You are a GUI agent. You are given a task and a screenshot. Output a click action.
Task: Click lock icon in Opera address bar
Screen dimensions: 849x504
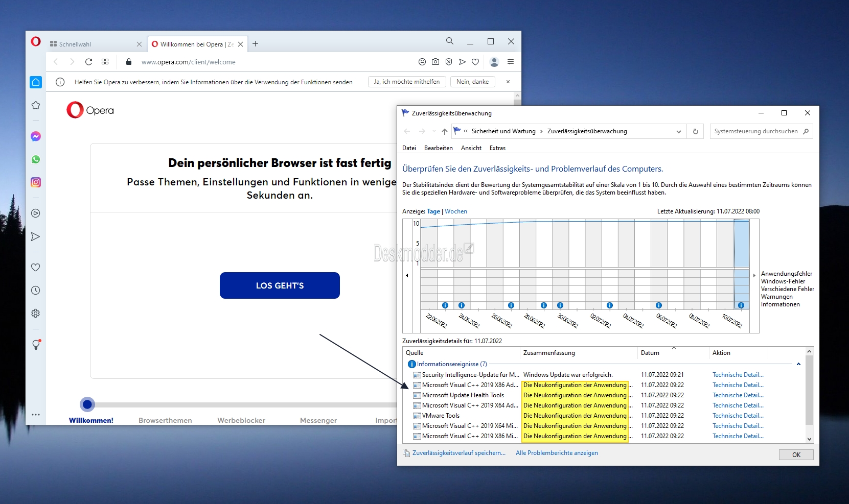pos(129,62)
